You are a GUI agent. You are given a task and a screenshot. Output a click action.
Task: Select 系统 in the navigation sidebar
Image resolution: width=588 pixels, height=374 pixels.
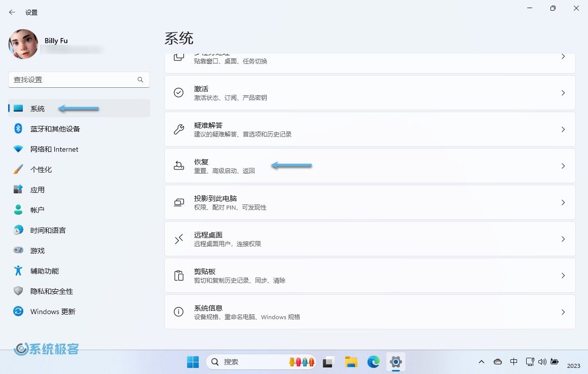tap(38, 108)
